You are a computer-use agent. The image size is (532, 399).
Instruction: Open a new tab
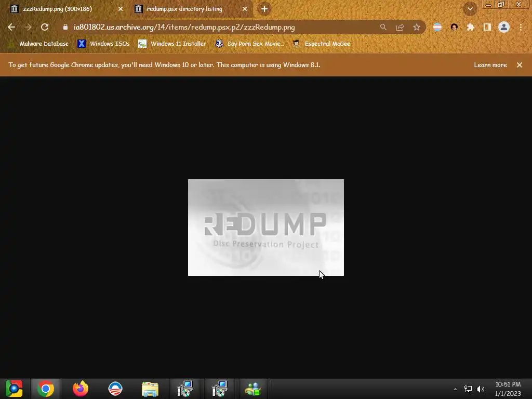264,9
